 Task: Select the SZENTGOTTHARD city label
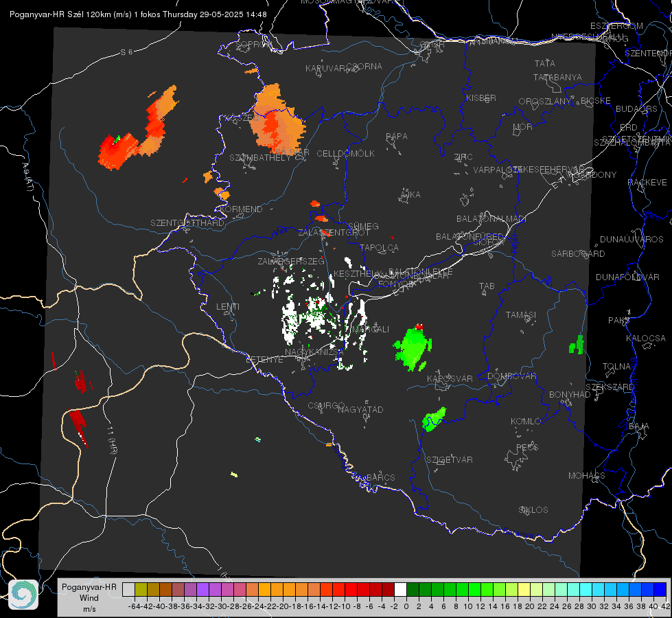(187, 223)
